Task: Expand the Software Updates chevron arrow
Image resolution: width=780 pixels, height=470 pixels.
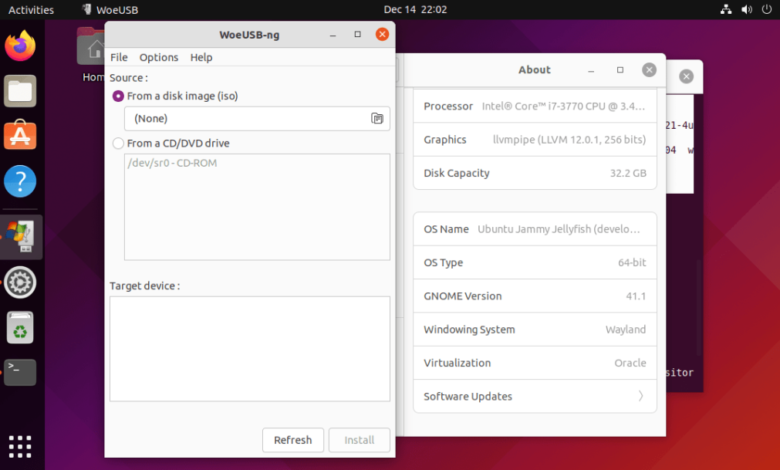Action: (641, 396)
